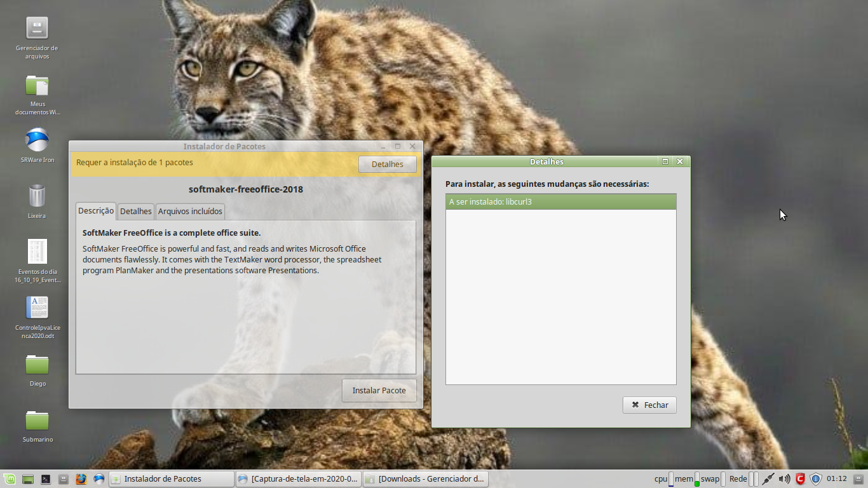Click the red Comodo antivirus tray icon
Screen dimensions: 868x488
point(801,479)
